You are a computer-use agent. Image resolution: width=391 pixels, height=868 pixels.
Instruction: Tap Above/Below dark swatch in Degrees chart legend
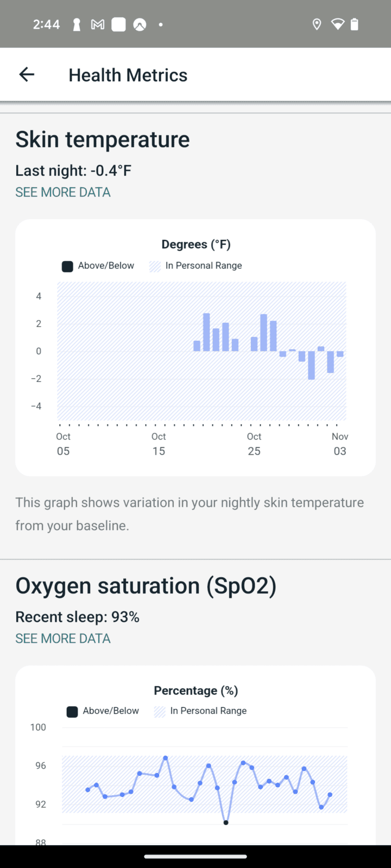point(67,266)
